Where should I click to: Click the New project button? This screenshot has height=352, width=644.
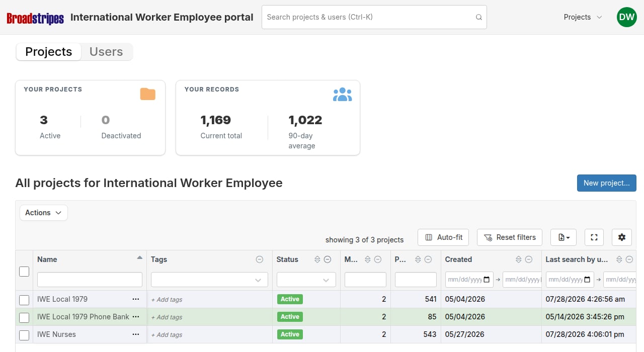click(607, 183)
